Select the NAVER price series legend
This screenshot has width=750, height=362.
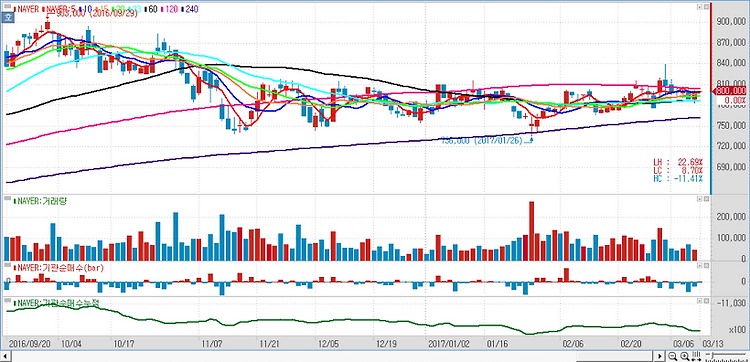click(26, 9)
